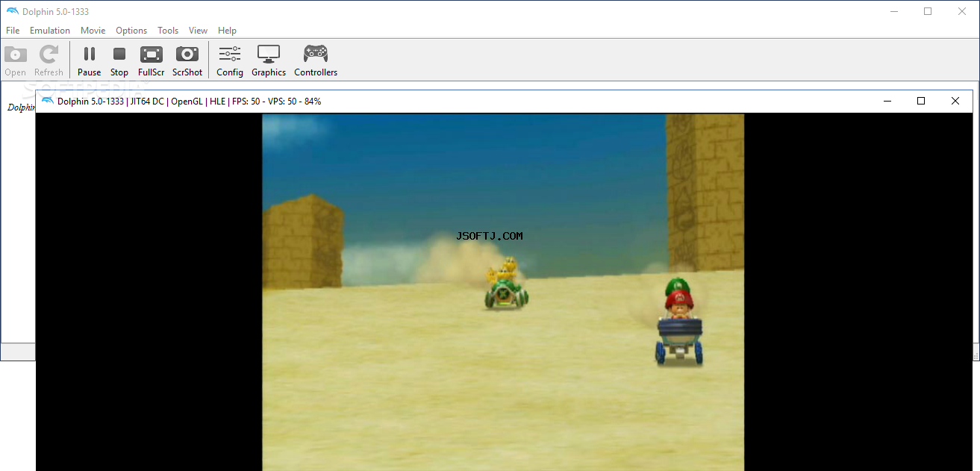Click the Mario and Luigi kart in game
The height and width of the screenshot is (471, 980).
pyautogui.click(x=679, y=321)
